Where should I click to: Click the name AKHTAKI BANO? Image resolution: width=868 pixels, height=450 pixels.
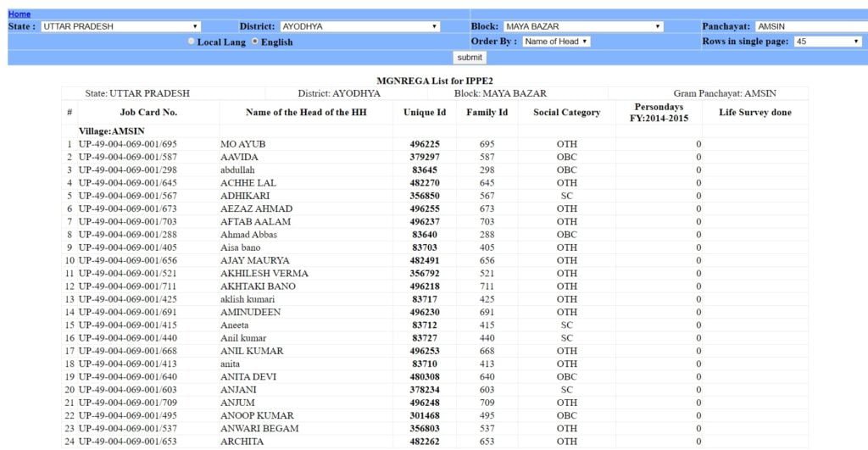click(258, 286)
